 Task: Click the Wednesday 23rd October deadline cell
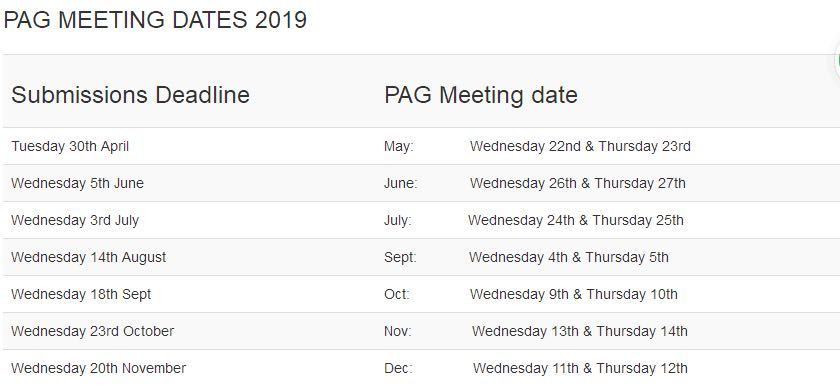pyautogui.click(x=92, y=331)
